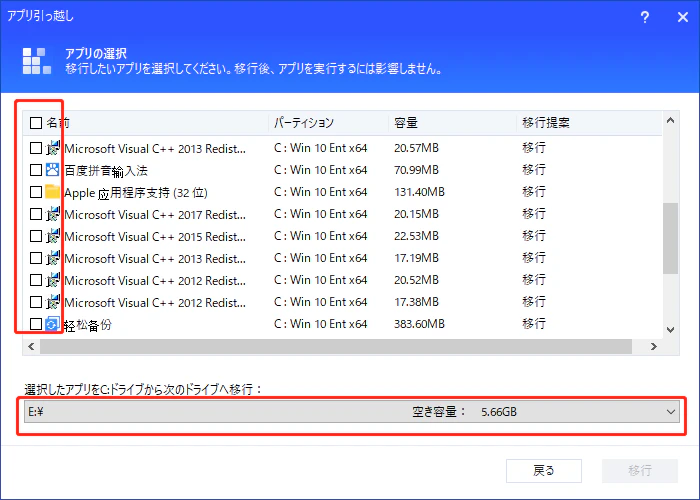Click the 70.99MB size value
This screenshot has height=500, width=700.
coord(416,170)
